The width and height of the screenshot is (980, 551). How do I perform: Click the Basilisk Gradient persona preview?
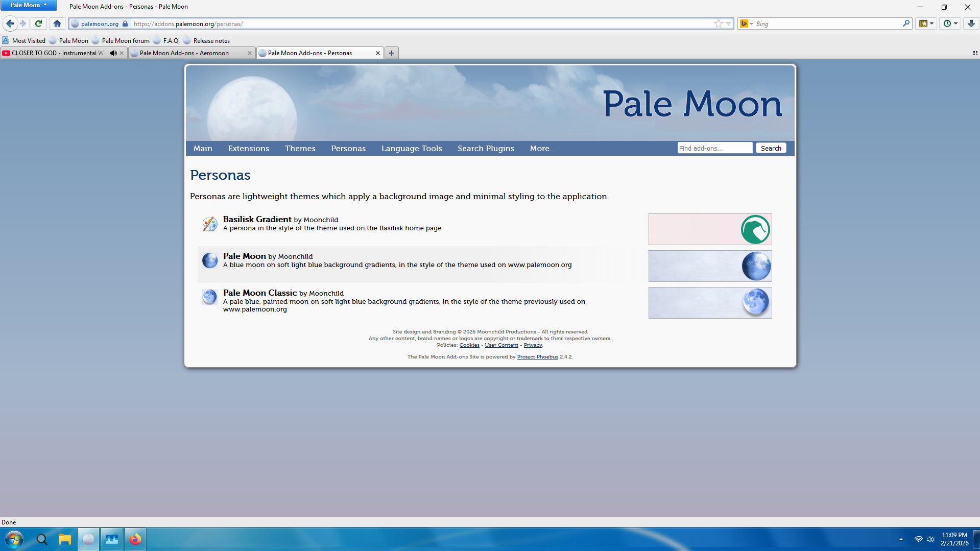click(710, 229)
